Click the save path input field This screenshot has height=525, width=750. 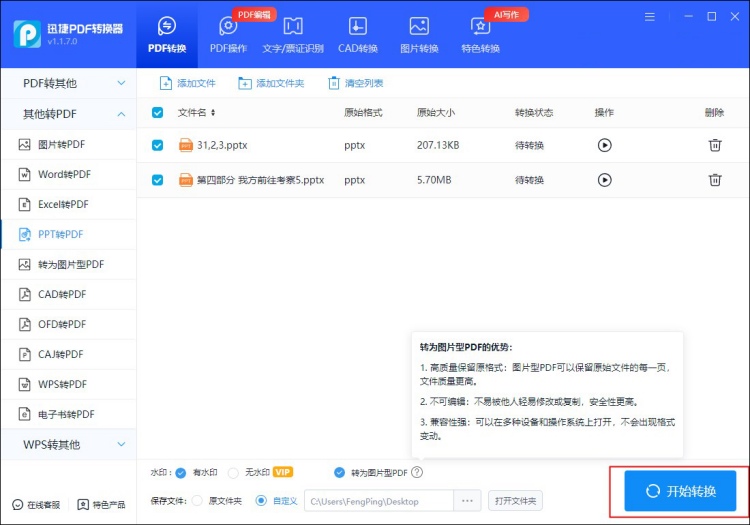(379, 501)
